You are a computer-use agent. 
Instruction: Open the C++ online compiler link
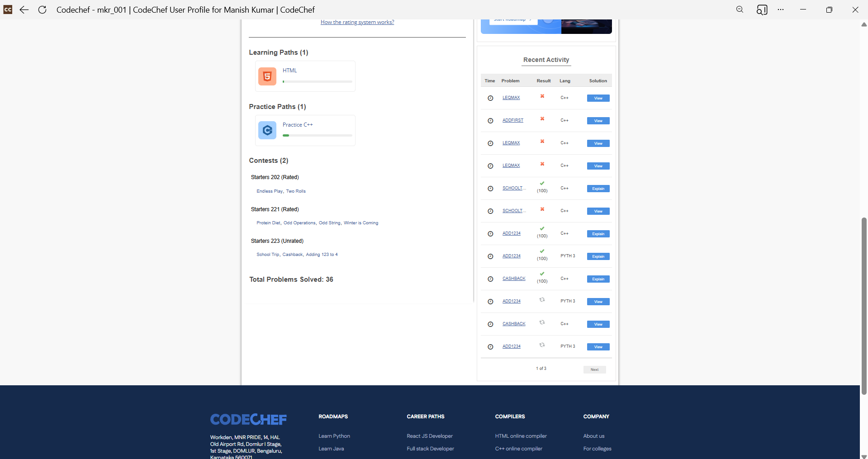pyautogui.click(x=518, y=449)
